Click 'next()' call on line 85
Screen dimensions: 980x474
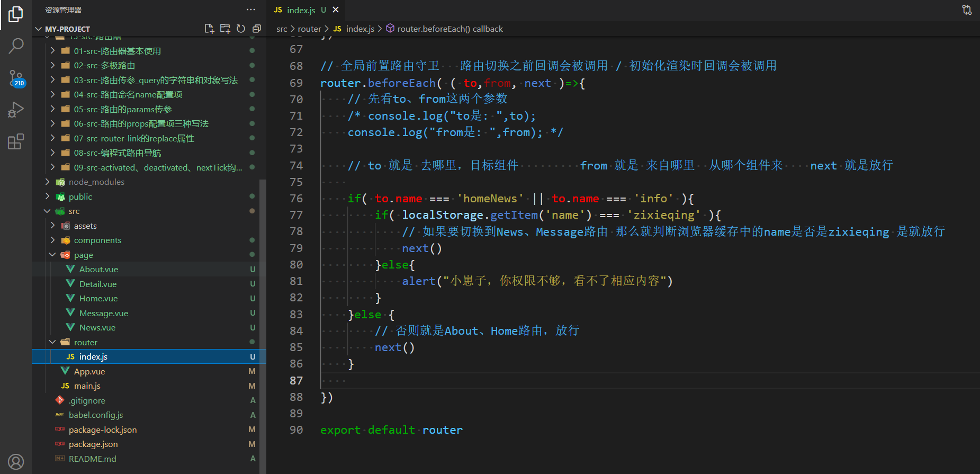395,347
